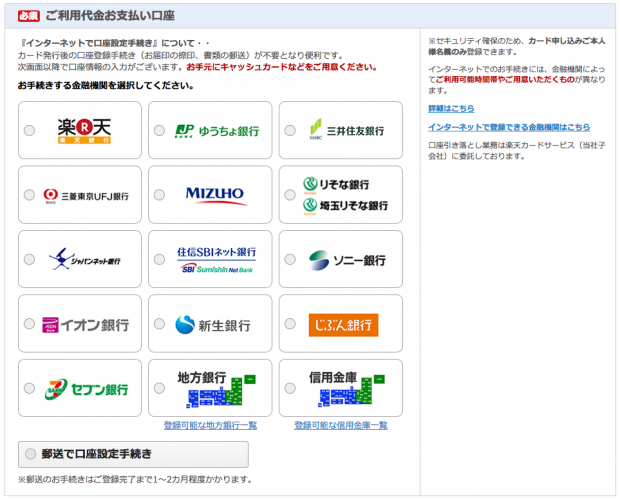
Task: Pick the じぶん銀行 radio button
Action: pyautogui.click(x=290, y=324)
